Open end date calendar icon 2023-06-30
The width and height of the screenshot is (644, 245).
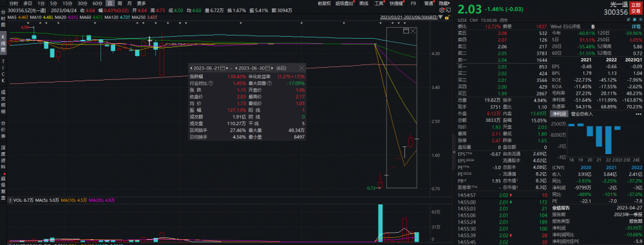(x=267, y=68)
